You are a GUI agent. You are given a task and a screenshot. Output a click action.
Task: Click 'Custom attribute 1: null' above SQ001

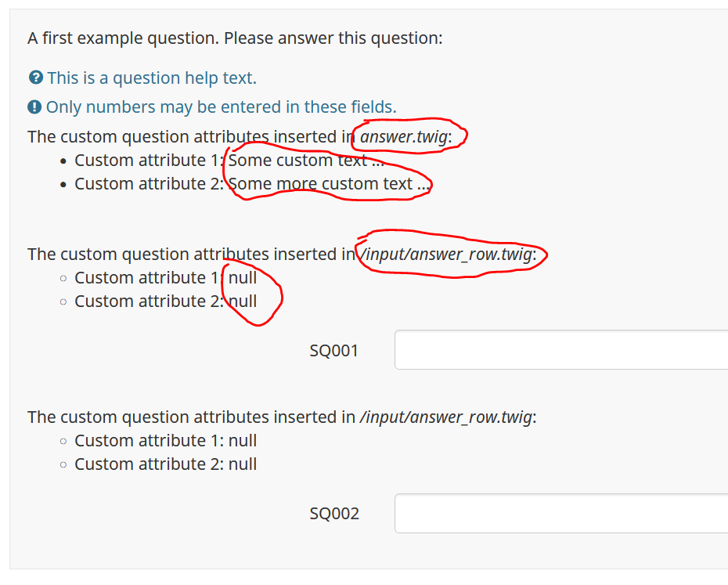(165, 278)
